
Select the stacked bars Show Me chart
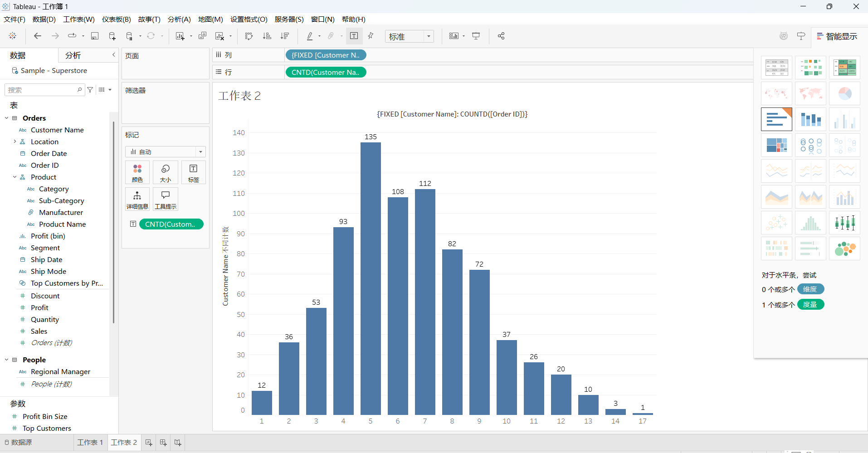pos(810,119)
